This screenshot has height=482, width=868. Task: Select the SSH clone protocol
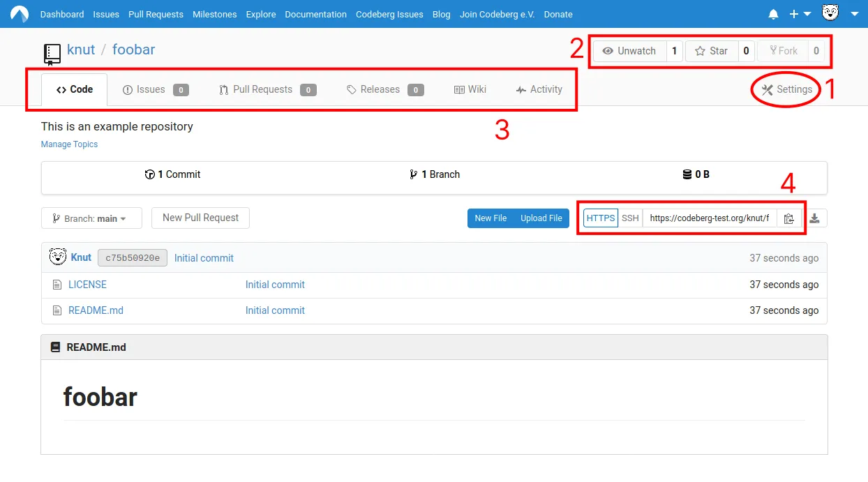[x=630, y=218]
